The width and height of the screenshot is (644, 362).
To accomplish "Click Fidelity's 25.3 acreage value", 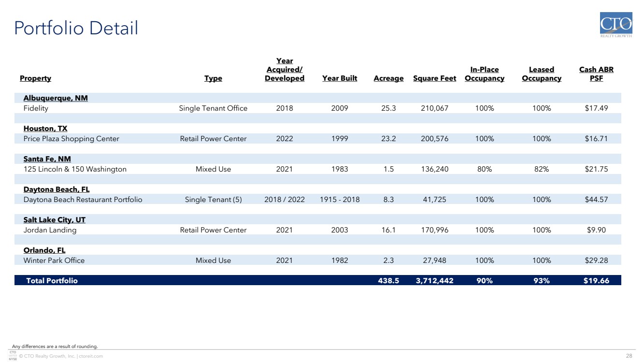I will (x=388, y=108).
